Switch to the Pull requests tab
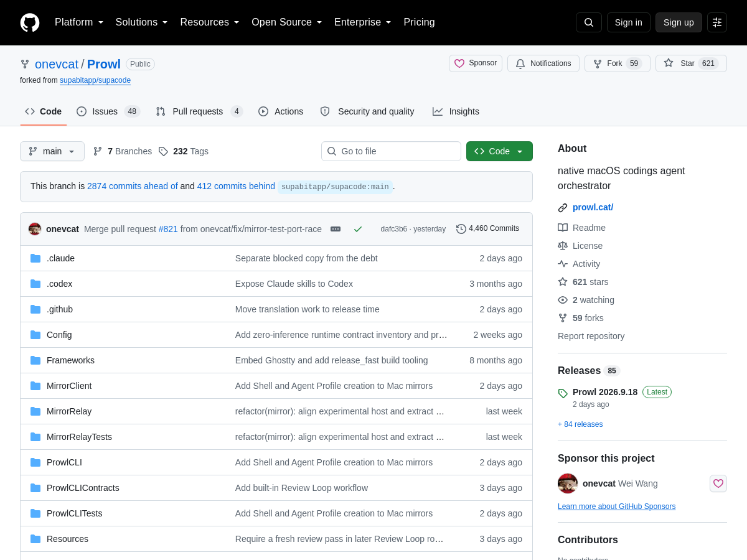The image size is (747, 560). [x=199, y=111]
